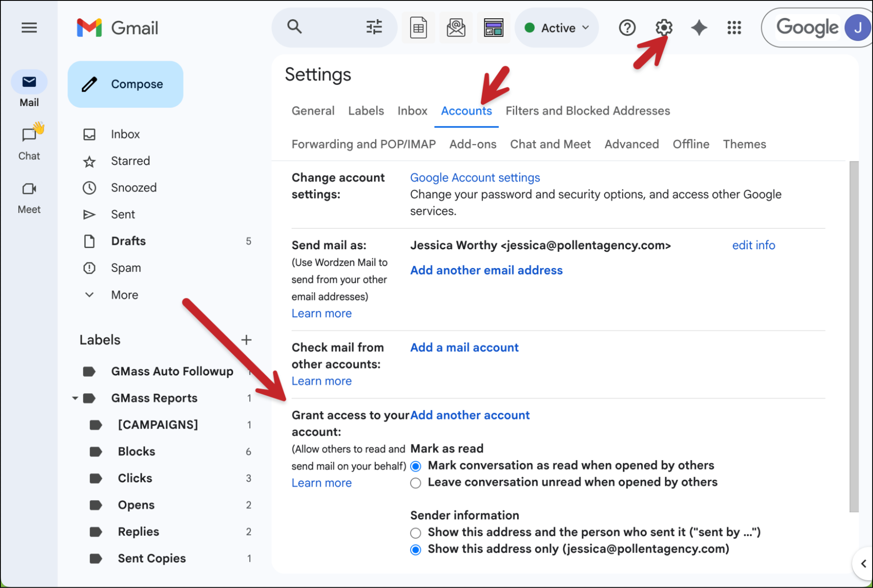The image size is (873, 588).
Task: Select Leave conversation unread radio
Action: pyautogui.click(x=416, y=483)
